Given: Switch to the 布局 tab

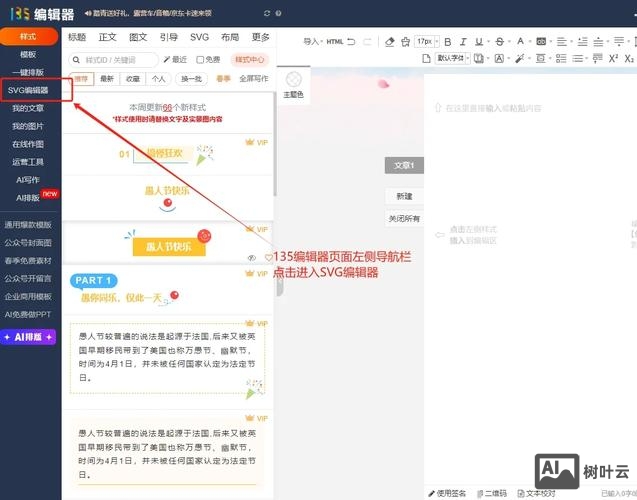Looking at the screenshot, I should tap(230, 37).
